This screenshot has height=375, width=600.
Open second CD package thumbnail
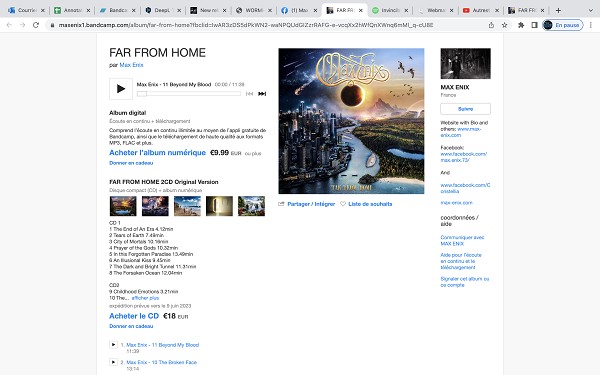155,206
